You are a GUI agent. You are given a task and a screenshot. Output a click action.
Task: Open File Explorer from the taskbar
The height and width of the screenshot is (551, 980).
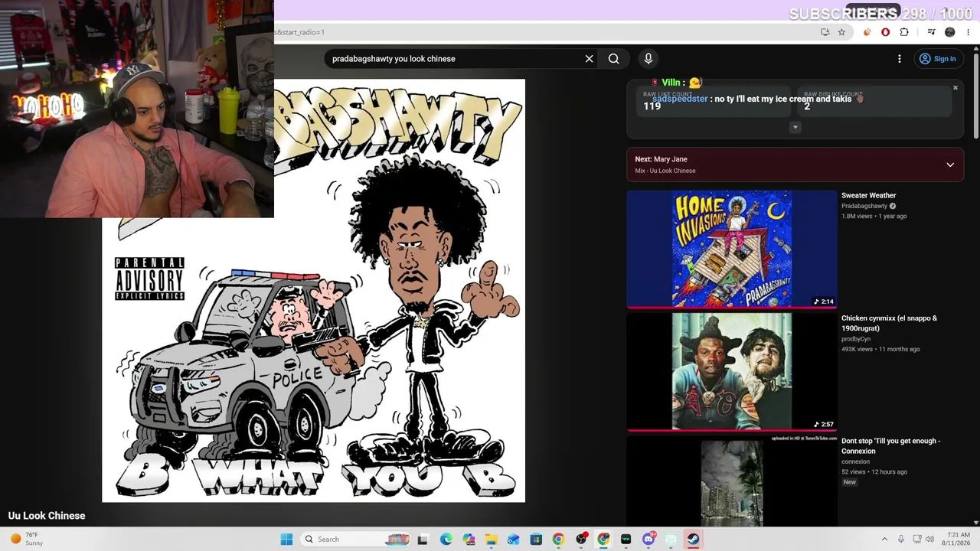click(x=491, y=540)
